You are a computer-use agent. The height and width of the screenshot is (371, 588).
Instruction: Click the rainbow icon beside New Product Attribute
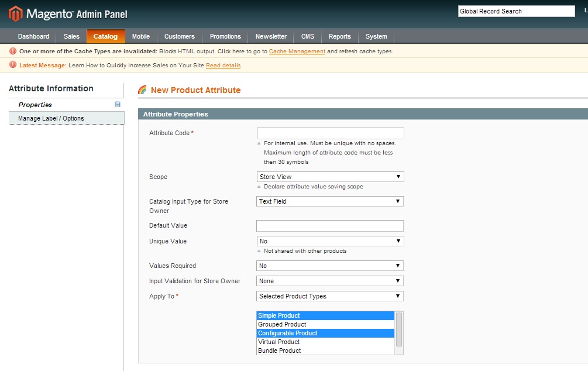click(142, 90)
